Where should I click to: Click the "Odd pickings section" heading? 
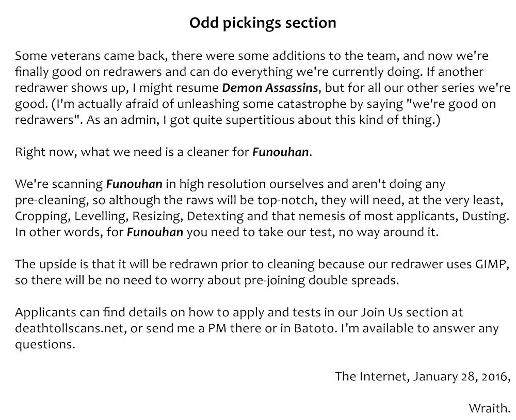pyautogui.click(x=263, y=23)
